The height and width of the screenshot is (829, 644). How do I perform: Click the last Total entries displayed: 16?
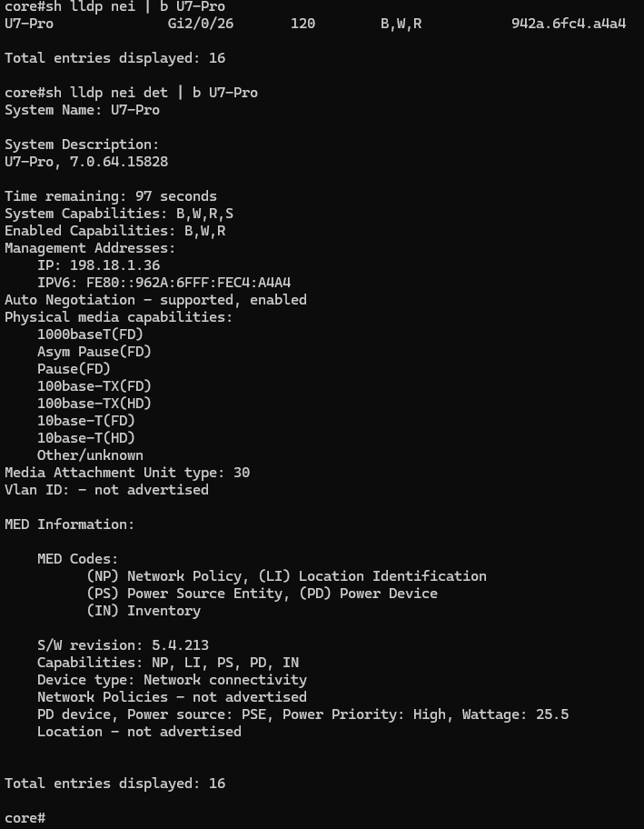115,784
